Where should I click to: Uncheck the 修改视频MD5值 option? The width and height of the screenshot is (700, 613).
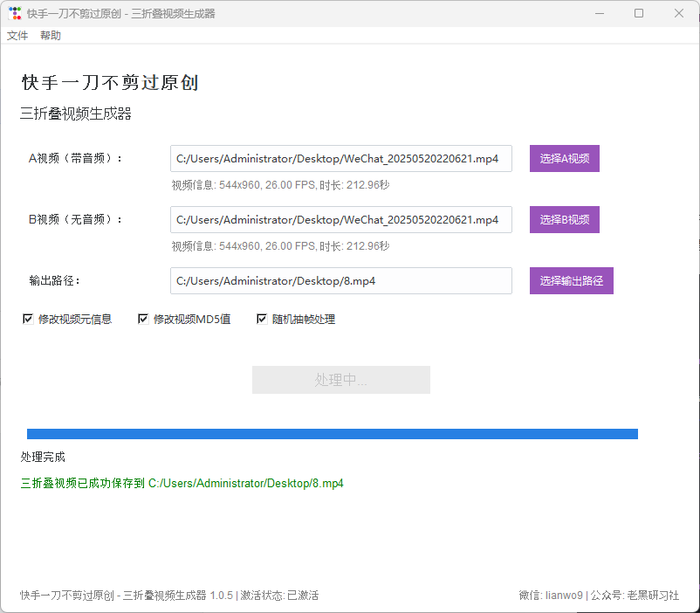[x=143, y=320]
